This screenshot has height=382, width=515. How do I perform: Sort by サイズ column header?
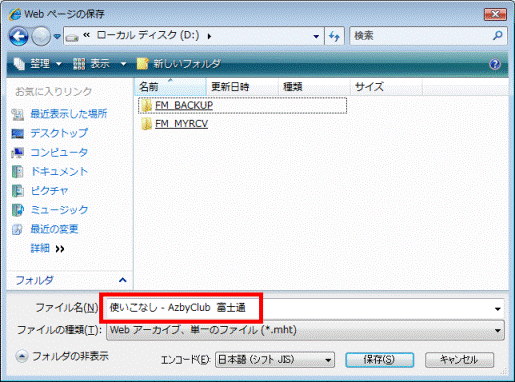coord(386,87)
